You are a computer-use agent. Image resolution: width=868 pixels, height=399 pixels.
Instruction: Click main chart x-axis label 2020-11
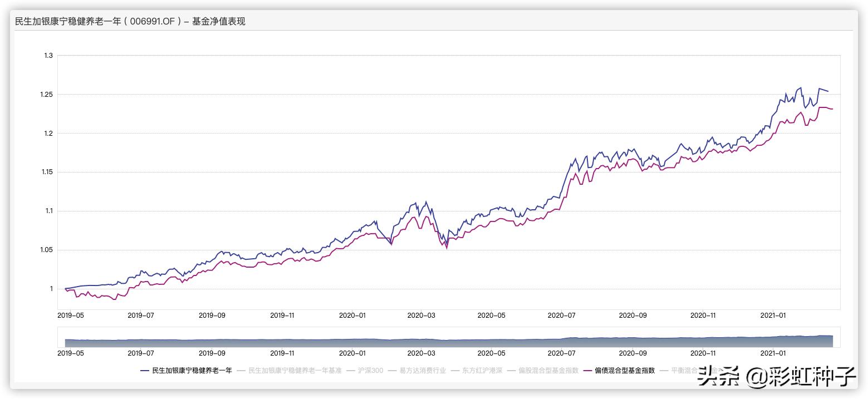point(703,316)
